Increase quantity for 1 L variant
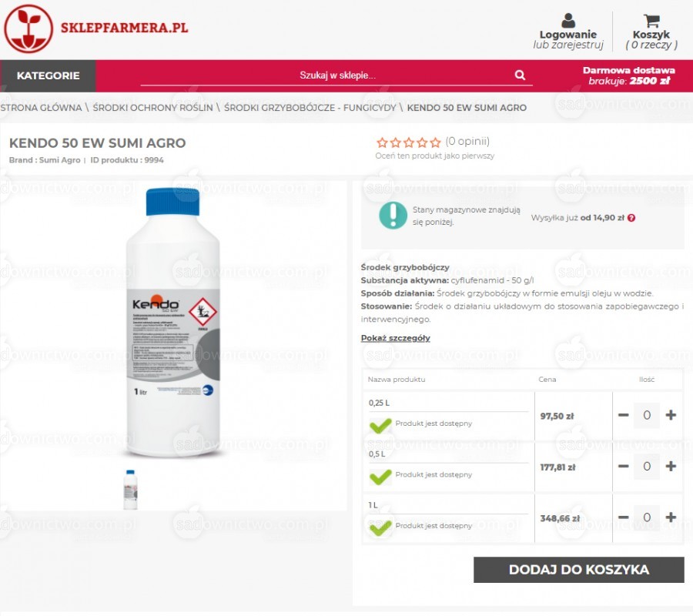The image size is (693, 616). [x=671, y=517]
